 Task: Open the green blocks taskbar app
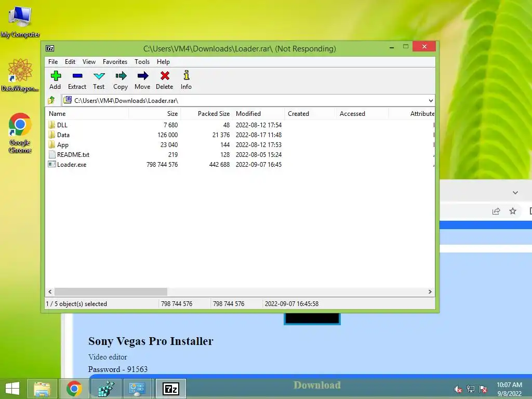coord(106,389)
